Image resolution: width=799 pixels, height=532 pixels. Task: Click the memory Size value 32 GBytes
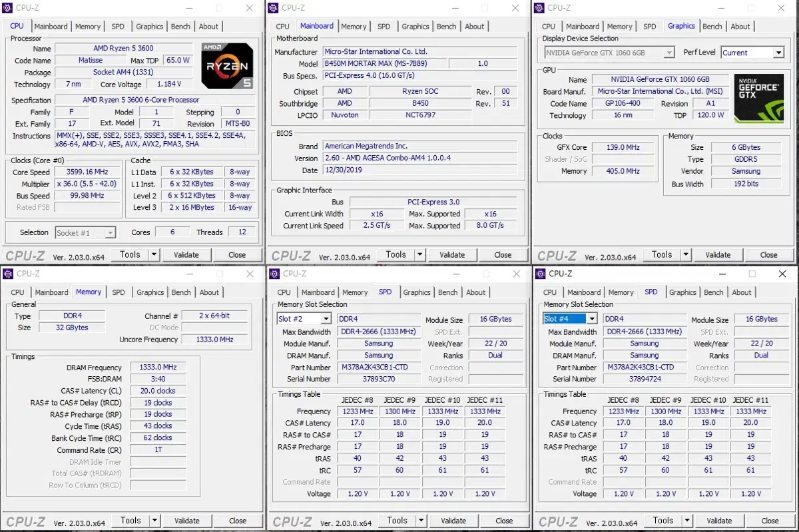coord(72,328)
